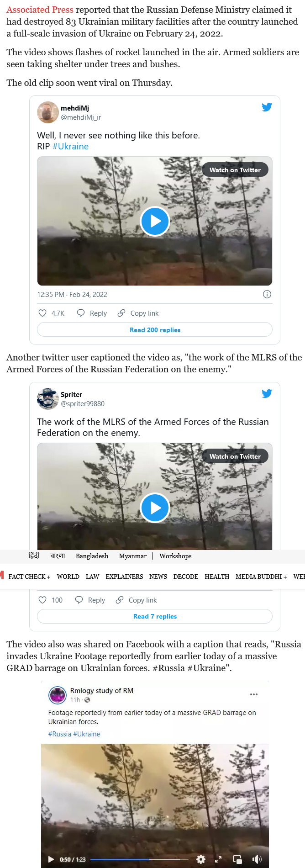Play the video in Spriter's tweet
305x868 pixels.
pos(155,508)
